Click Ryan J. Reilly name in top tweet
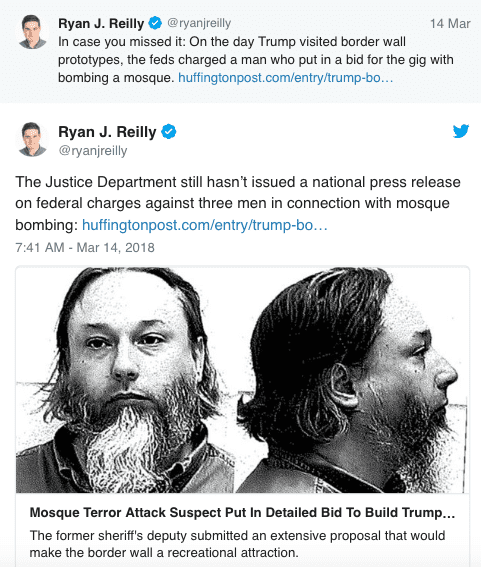 pos(101,24)
